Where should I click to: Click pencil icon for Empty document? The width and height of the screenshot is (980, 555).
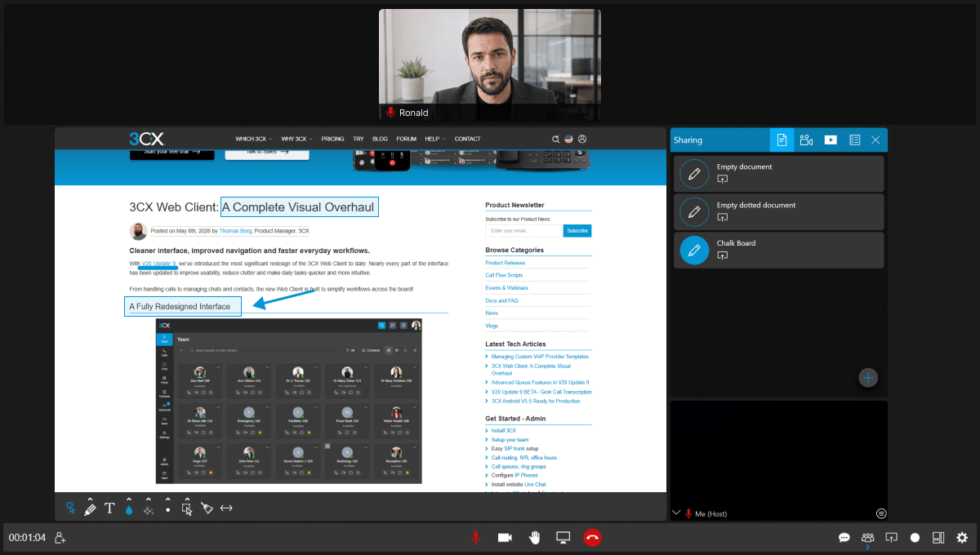click(x=694, y=174)
